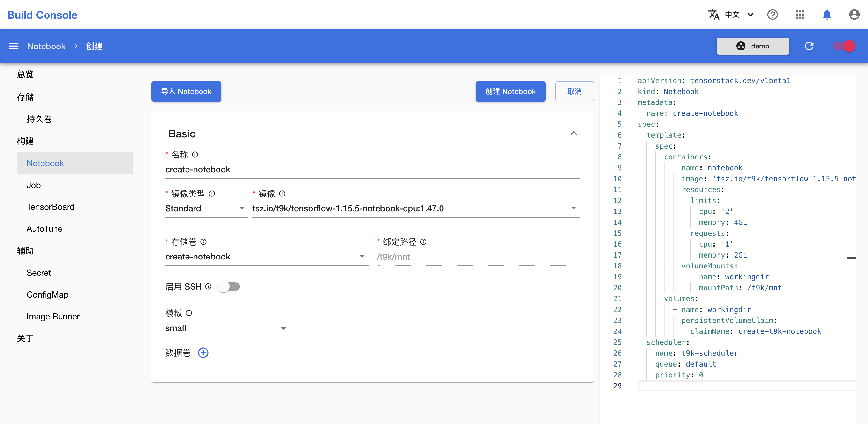Select 关于 in the sidebar
The width and height of the screenshot is (868, 424).
[25, 338]
